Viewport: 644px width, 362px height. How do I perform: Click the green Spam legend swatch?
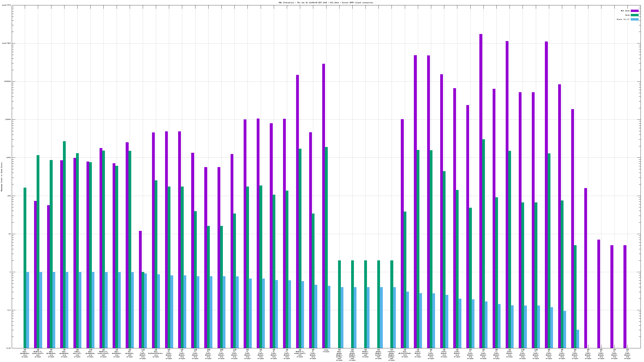coord(635,15)
